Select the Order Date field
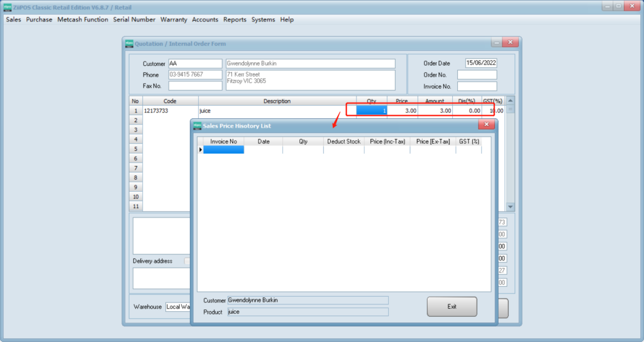The width and height of the screenshot is (644, 342). click(481, 63)
